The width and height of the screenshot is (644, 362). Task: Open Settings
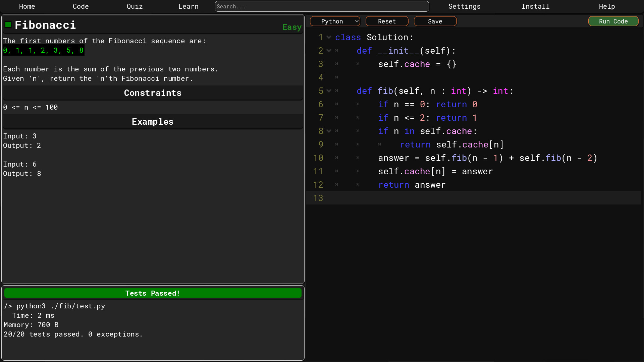click(464, 6)
